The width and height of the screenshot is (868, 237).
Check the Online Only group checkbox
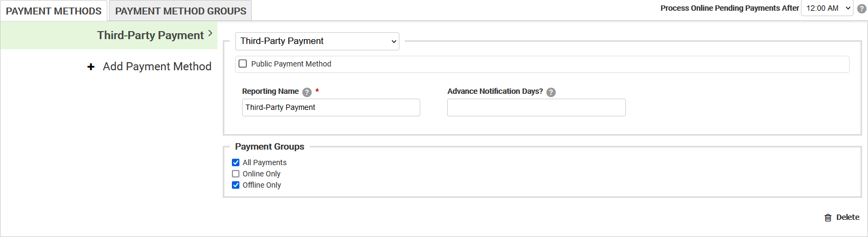click(236, 174)
